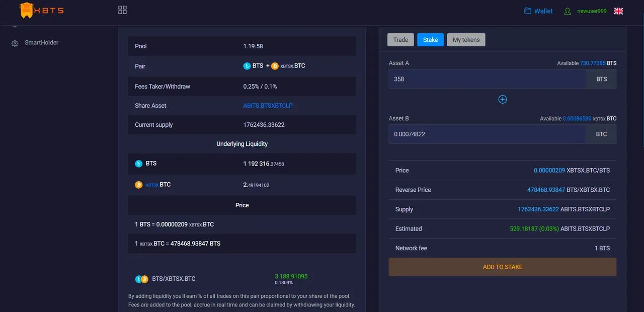
Task: Focus the Asset B amount field
Action: click(x=488, y=134)
